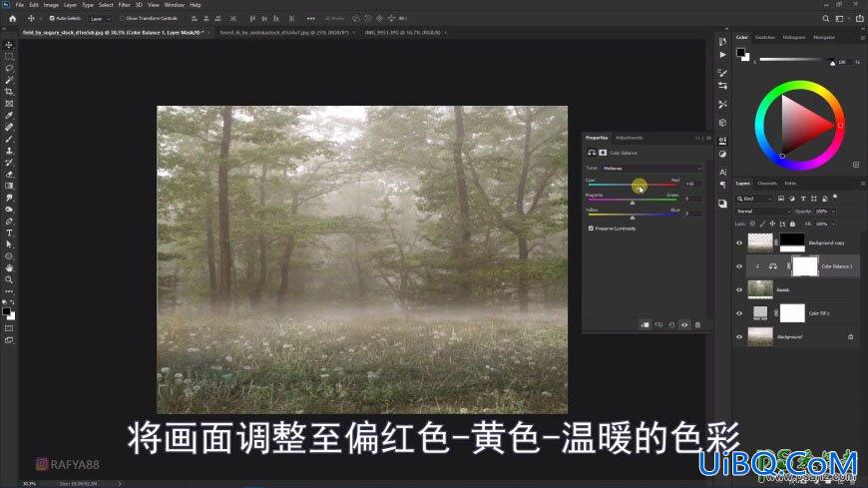Screen dimensions: 868x488
Task: Open the Layer menu
Action: click(x=70, y=4)
